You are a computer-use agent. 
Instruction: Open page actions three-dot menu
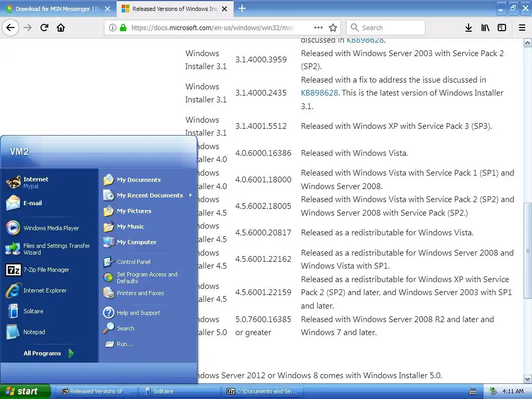coord(318,28)
